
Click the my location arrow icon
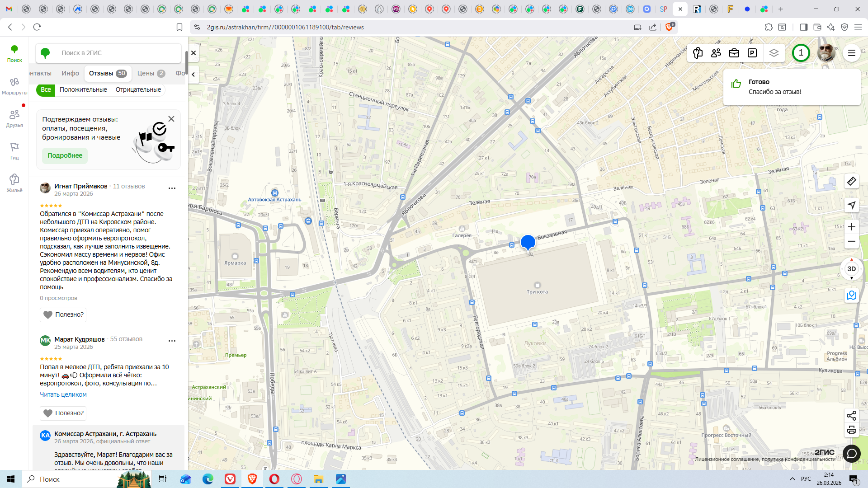pyautogui.click(x=851, y=205)
